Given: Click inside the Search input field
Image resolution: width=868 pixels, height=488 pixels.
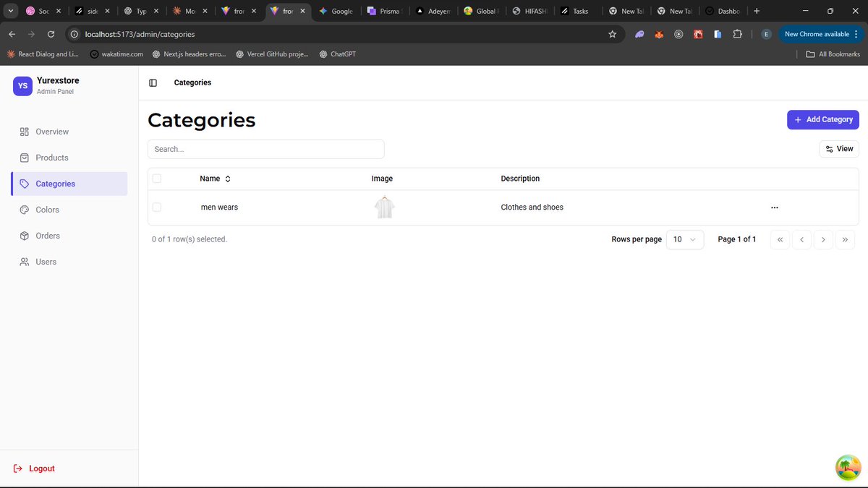Looking at the screenshot, I should 265,149.
